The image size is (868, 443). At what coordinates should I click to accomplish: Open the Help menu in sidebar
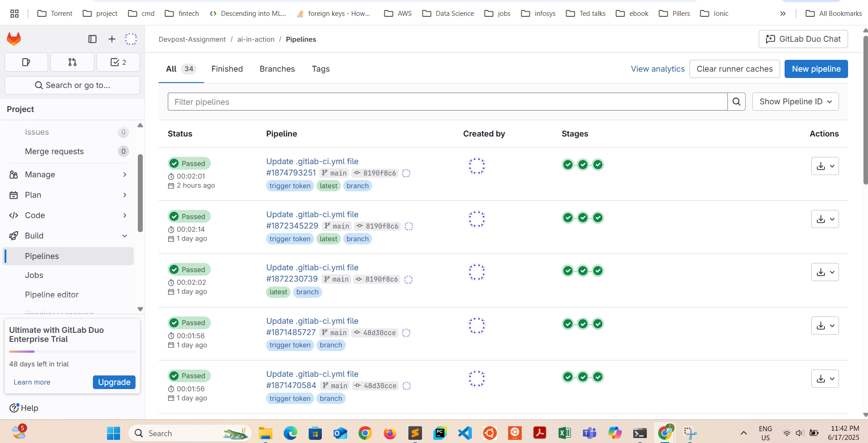coord(24,408)
